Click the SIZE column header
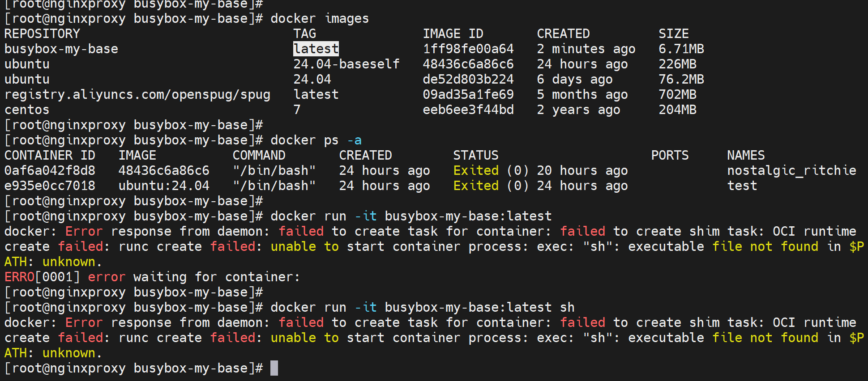Screen dimensions: 868x381 [673, 34]
